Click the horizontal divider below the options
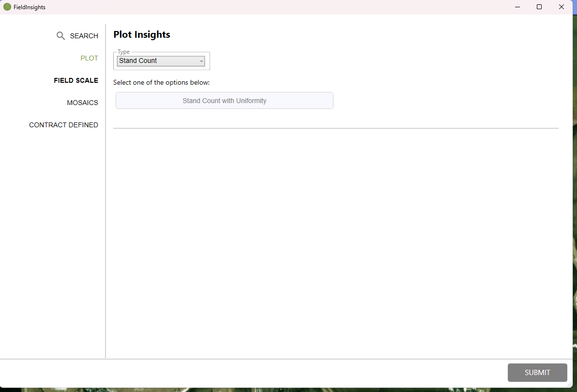The width and height of the screenshot is (577, 392). pos(335,128)
